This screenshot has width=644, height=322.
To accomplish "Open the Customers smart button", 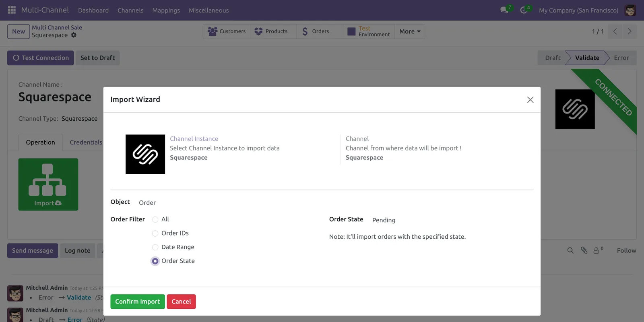I will coord(227,31).
